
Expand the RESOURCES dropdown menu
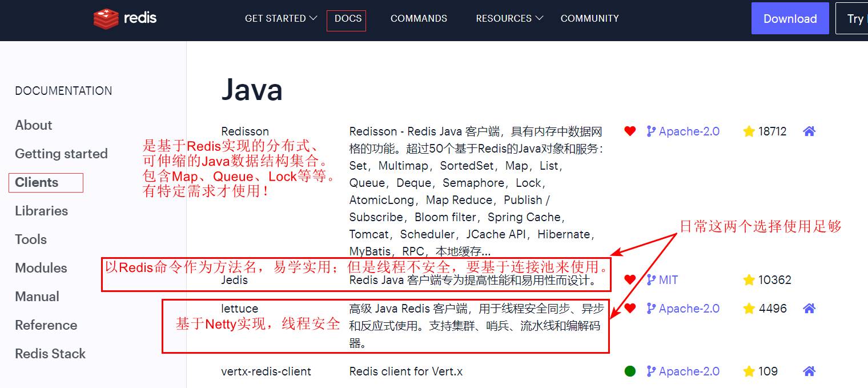click(x=509, y=18)
